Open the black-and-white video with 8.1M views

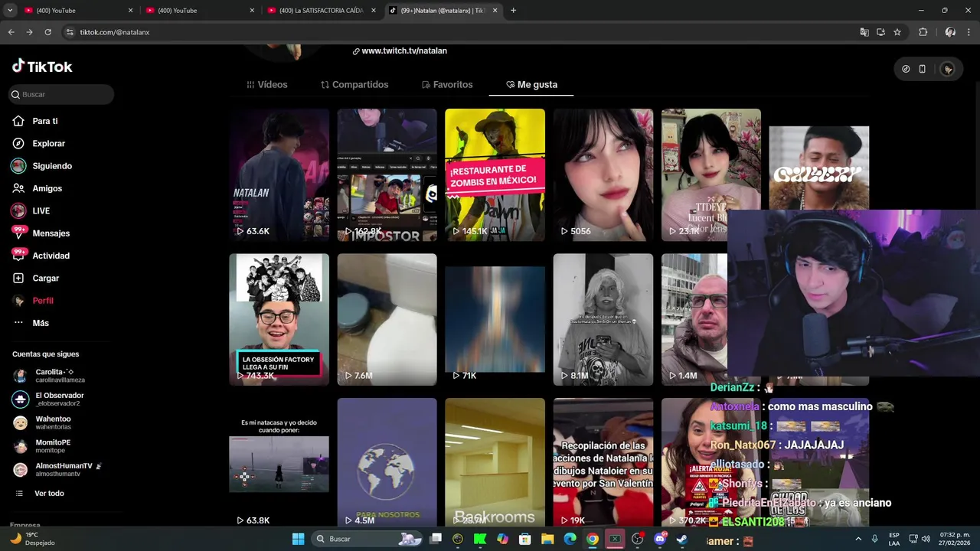[603, 319]
